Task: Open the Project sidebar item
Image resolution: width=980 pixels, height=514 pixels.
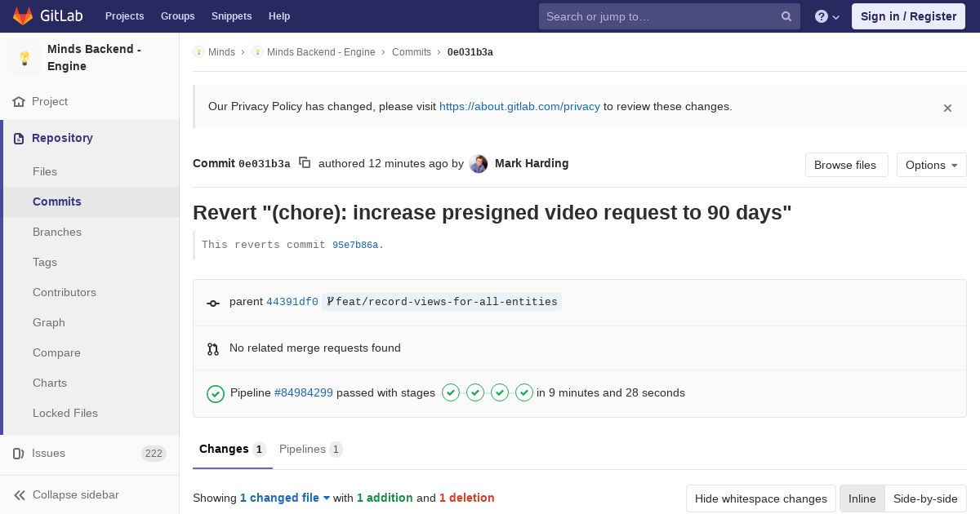Action: click(x=90, y=102)
